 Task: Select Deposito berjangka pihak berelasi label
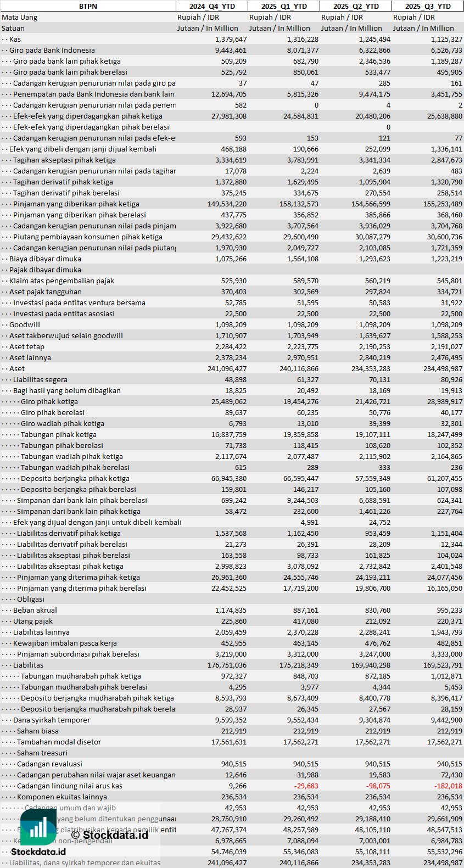[x=79, y=489]
